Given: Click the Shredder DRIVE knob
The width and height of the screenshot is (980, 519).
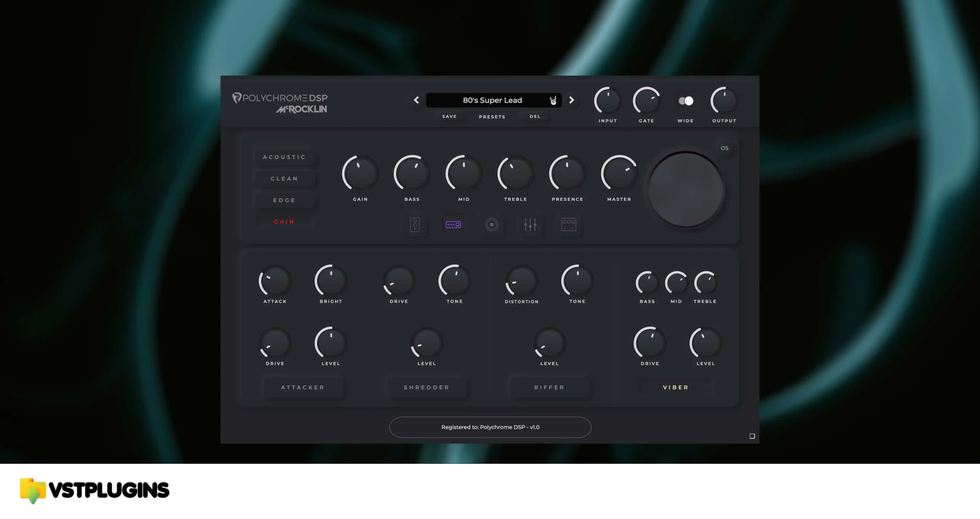Looking at the screenshot, I should coord(399,281).
